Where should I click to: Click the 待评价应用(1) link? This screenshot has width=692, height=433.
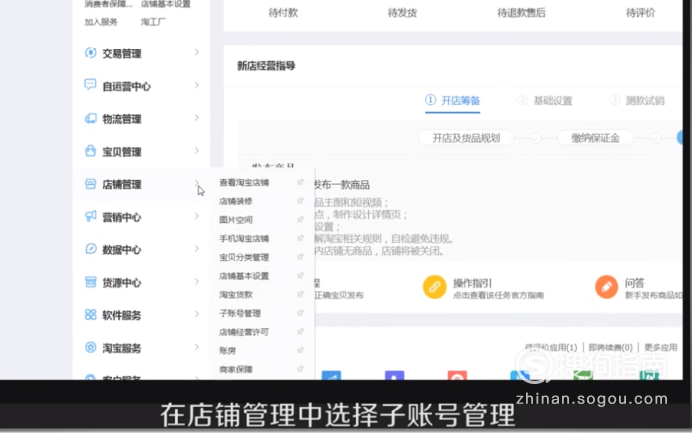pyautogui.click(x=551, y=347)
